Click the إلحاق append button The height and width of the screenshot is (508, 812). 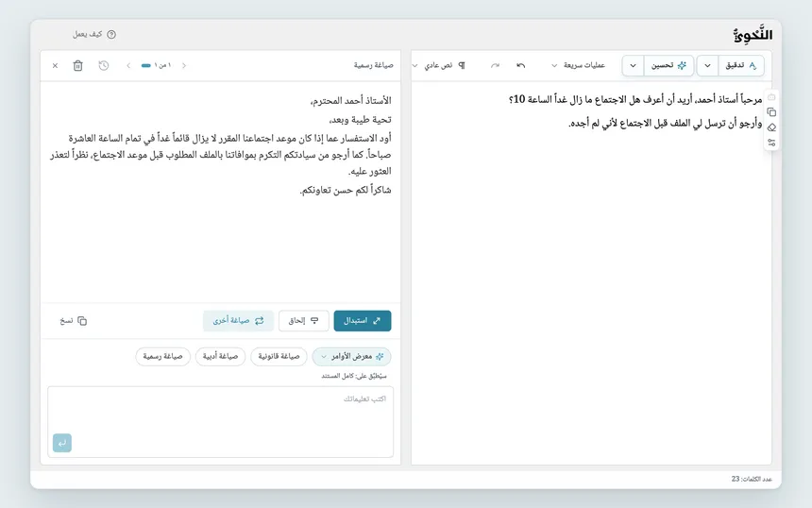pyautogui.click(x=303, y=320)
